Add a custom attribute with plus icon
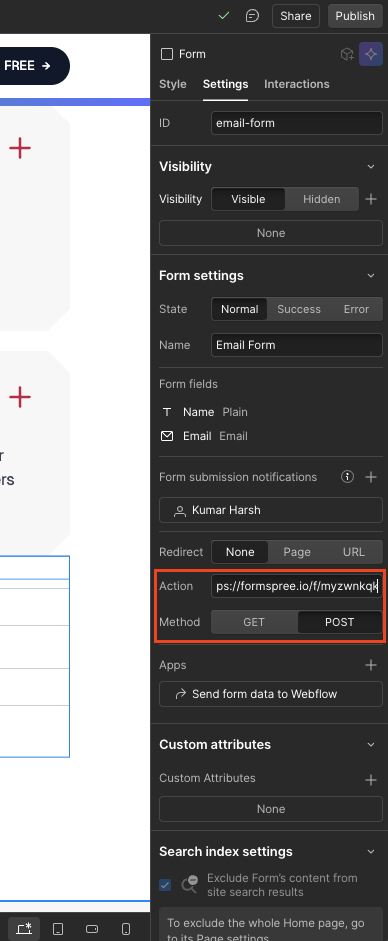 pos(371,780)
